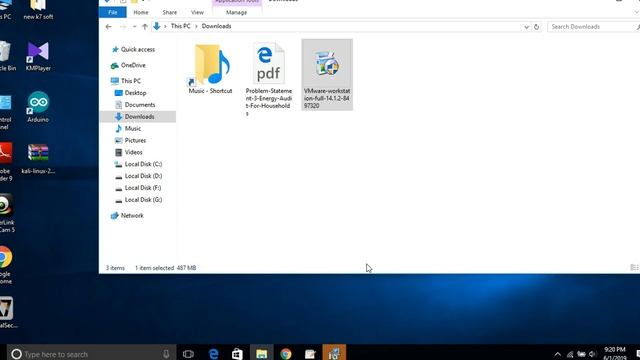Open the File ribbon tab
Screen dimensions: 640x360
pos(113,12)
